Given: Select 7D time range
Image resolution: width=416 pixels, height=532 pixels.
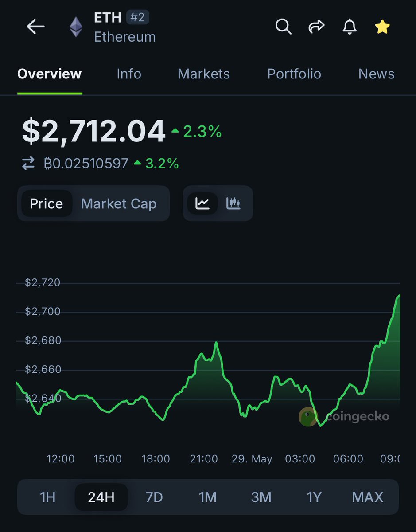Looking at the screenshot, I should pos(154,497).
